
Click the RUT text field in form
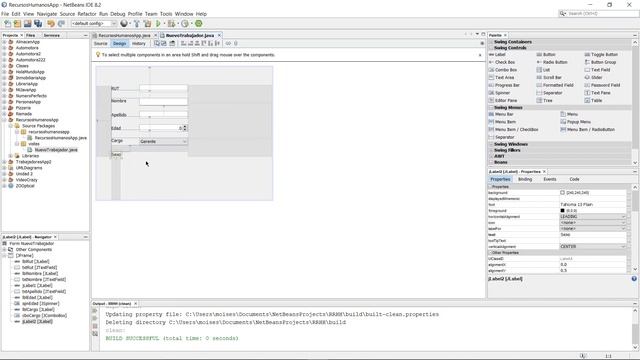point(163,89)
